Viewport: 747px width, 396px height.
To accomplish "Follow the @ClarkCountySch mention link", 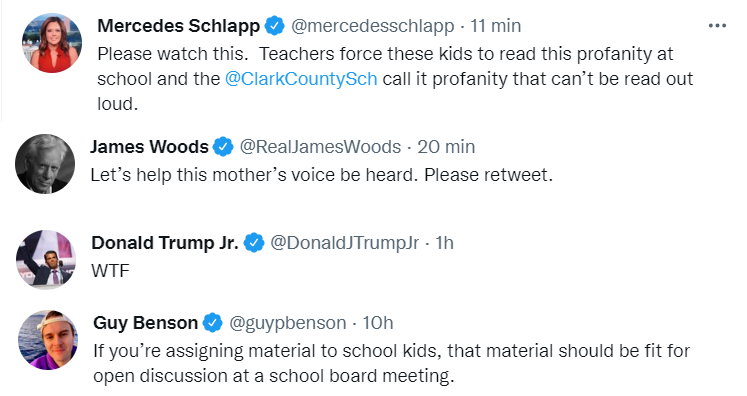I will pos(301,79).
